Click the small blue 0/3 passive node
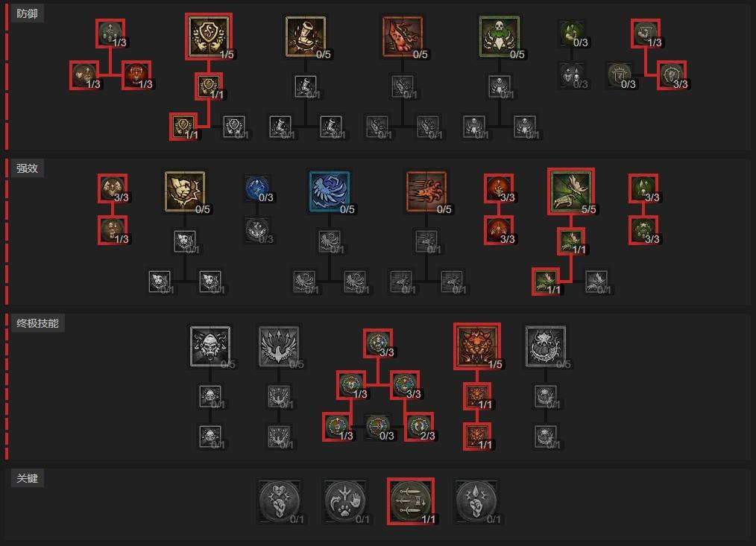Viewport: 756px width, 546px height. point(257,188)
